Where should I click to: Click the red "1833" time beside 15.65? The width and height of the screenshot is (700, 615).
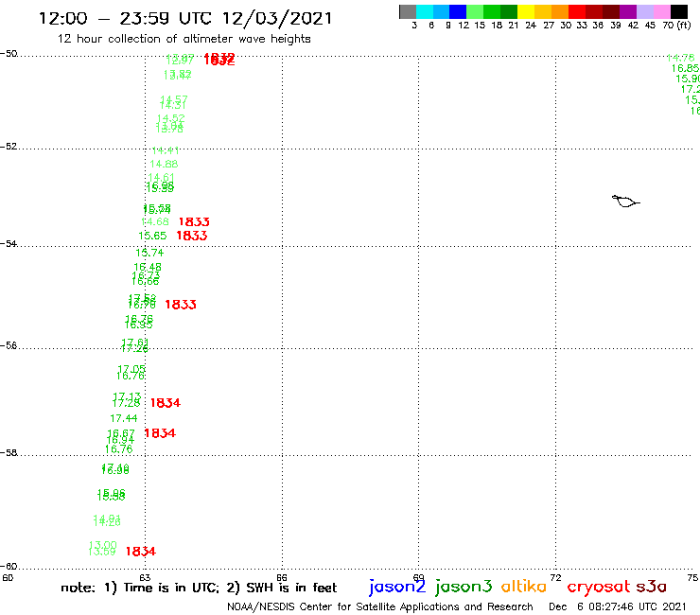[x=192, y=236]
